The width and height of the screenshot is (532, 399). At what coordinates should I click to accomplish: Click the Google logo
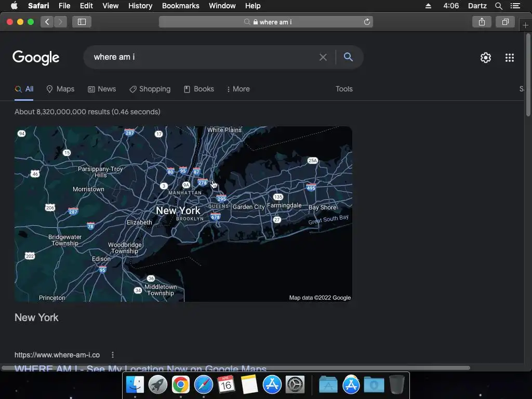[36, 58]
